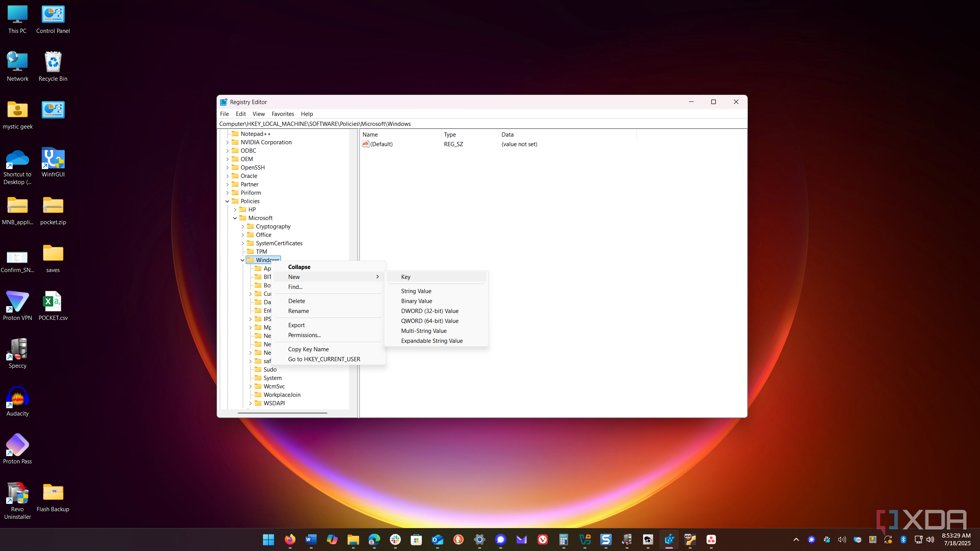Open the This PC desktop icon
The image size is (980, 551).
click(17, 20)
